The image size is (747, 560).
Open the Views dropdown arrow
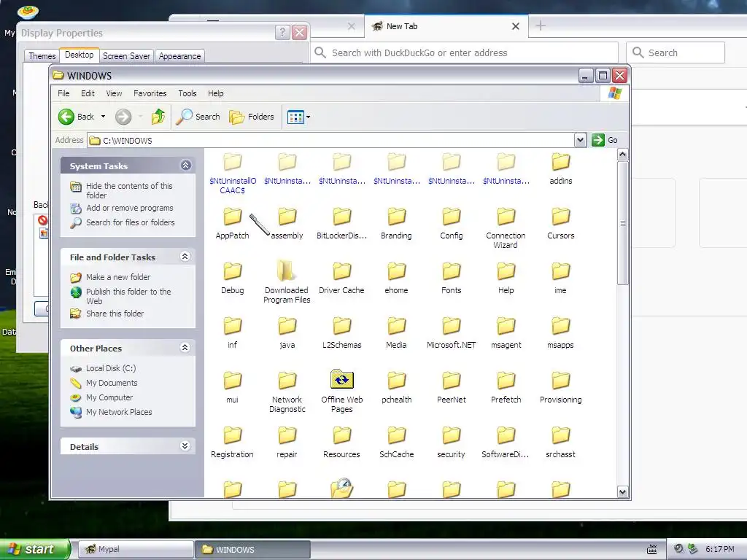[309, 117]
